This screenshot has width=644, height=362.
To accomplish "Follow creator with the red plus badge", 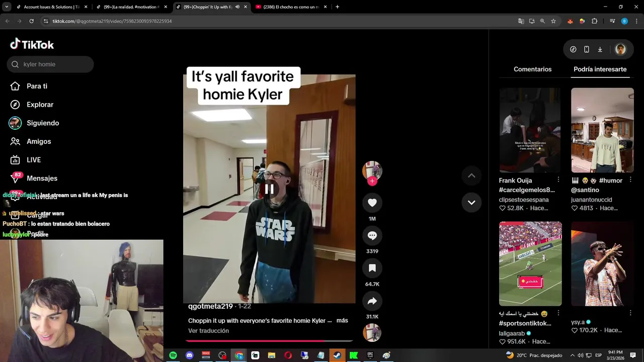I will 372,181.
